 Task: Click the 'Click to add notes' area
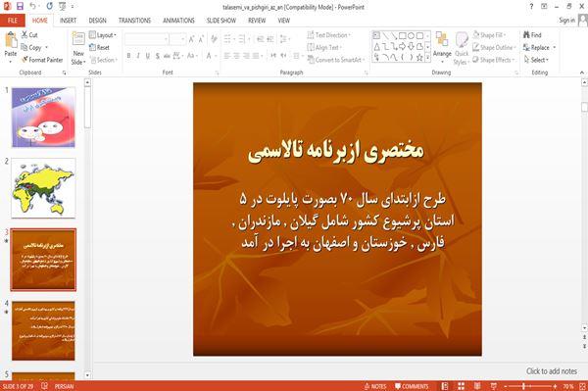(551, 371)
